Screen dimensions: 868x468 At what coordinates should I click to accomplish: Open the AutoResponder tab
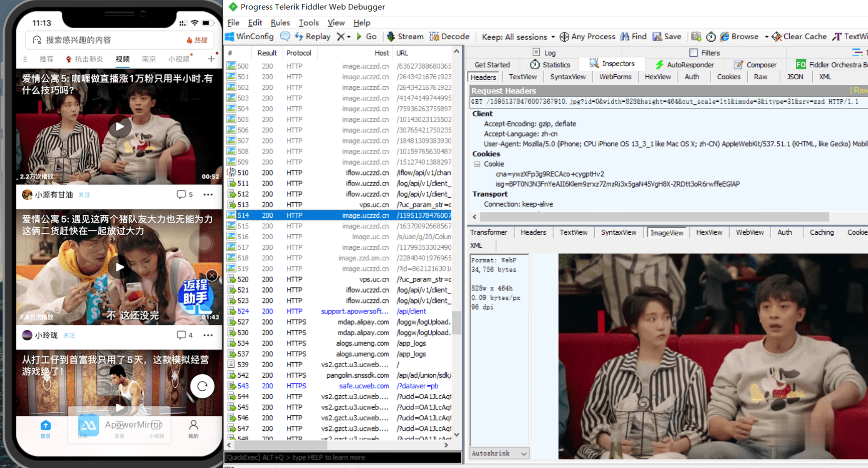click(684, 65)
